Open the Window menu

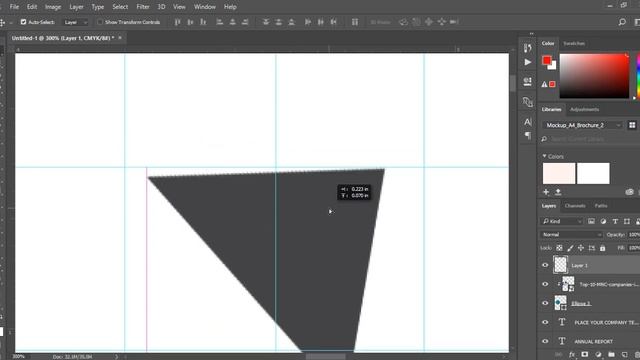pyautogui.click(x=204, y=7)
